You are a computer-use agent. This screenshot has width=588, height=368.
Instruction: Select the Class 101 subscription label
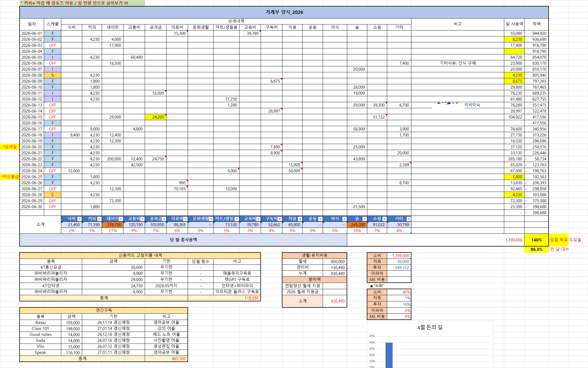pos(40,328)
